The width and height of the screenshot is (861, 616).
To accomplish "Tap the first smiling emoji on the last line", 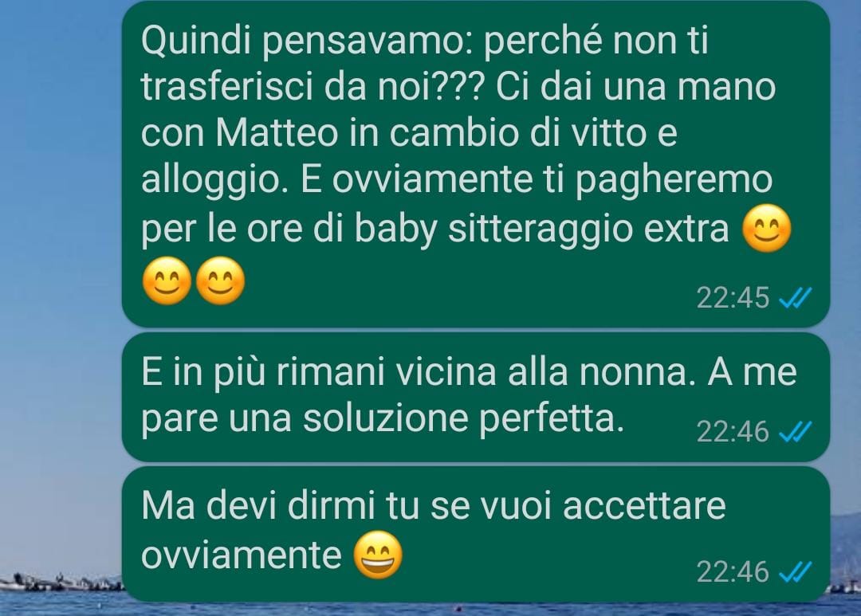I will click(167, 281).
